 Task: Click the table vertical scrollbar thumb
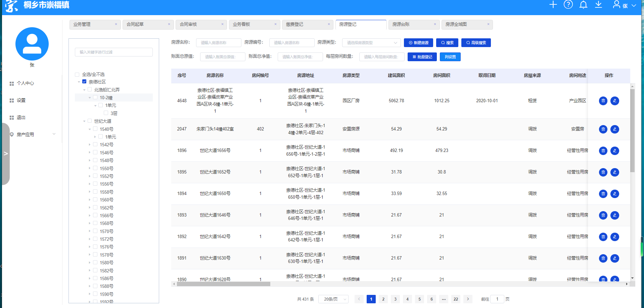coord(632,130)
